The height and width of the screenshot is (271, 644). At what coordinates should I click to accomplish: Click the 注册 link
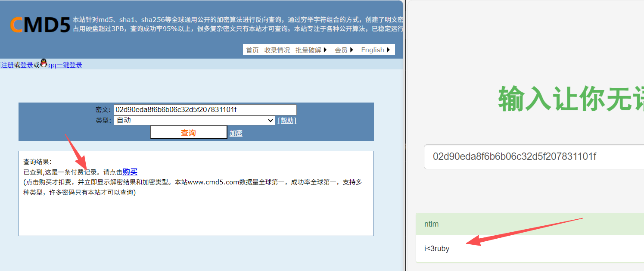(7, 65)
